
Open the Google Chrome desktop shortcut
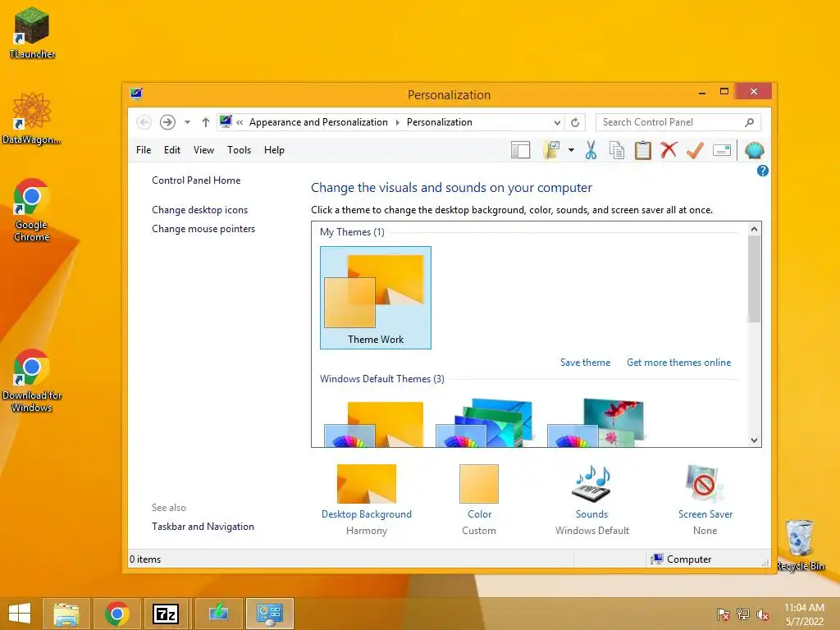click(x=32, y=210)
